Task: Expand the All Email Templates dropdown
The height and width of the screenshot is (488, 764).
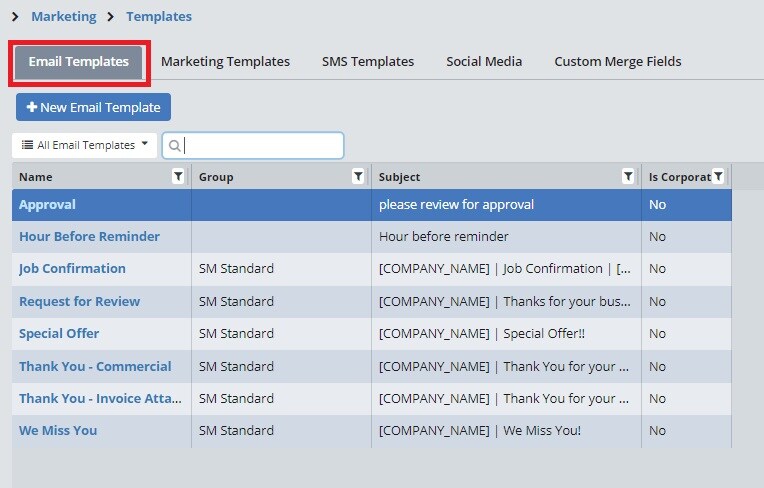Action: [x=84, y=145]
